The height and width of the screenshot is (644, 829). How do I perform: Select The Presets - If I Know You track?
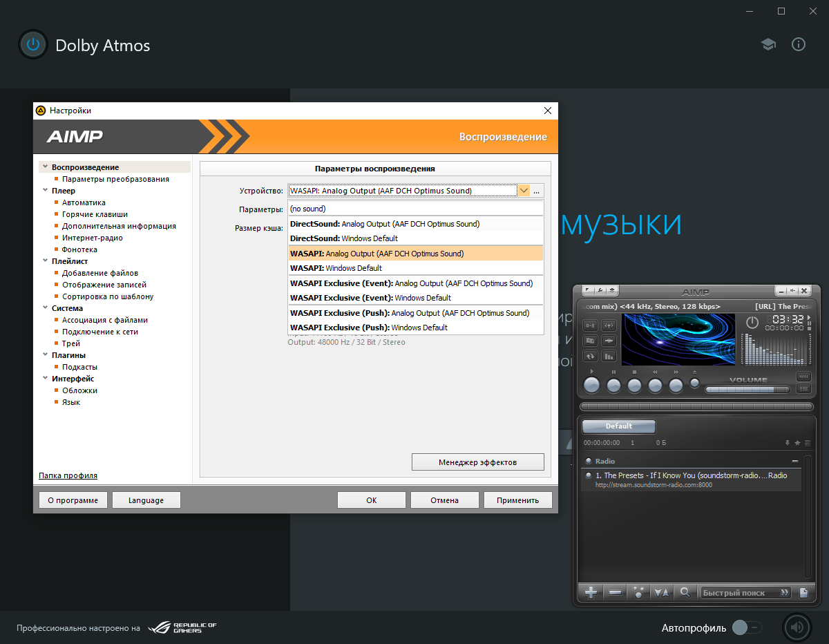(x=691, y=480)
